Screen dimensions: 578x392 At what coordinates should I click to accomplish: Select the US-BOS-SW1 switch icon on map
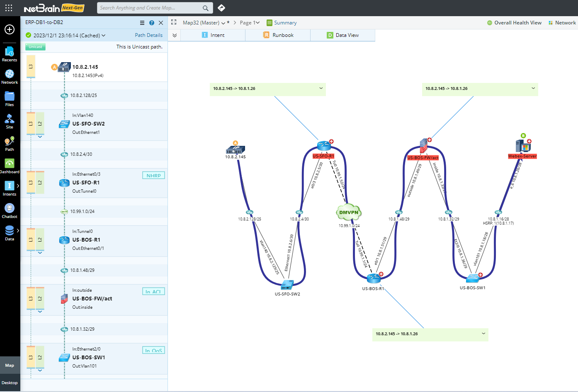(x=472, y=278)
